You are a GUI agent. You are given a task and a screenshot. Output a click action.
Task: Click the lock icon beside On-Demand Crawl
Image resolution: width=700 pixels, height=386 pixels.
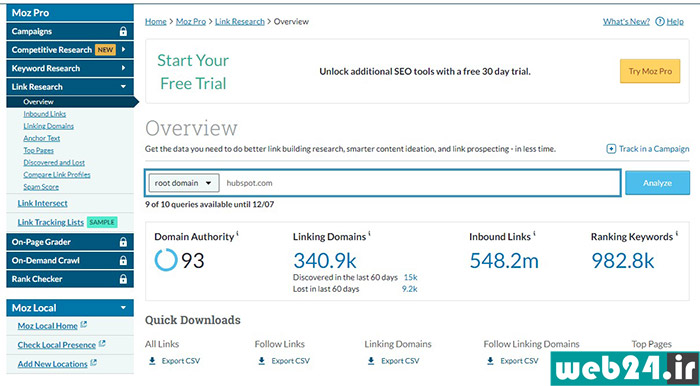click(x=123, y=261)
